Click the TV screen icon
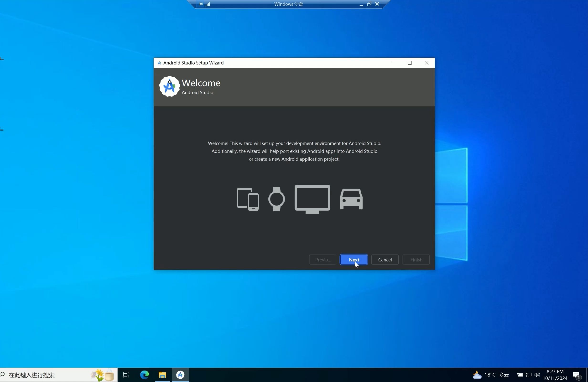 tap(312, 199)
